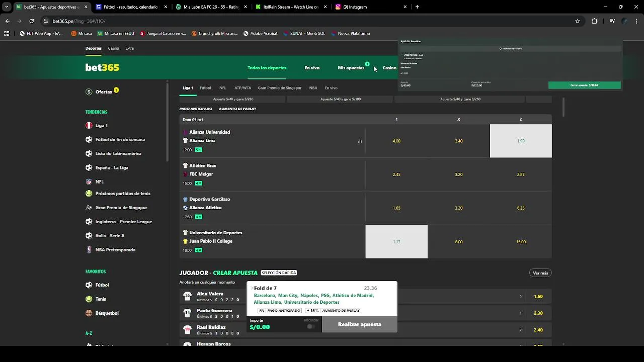
Task: Reload the browser page
Action: pos(31,21)
